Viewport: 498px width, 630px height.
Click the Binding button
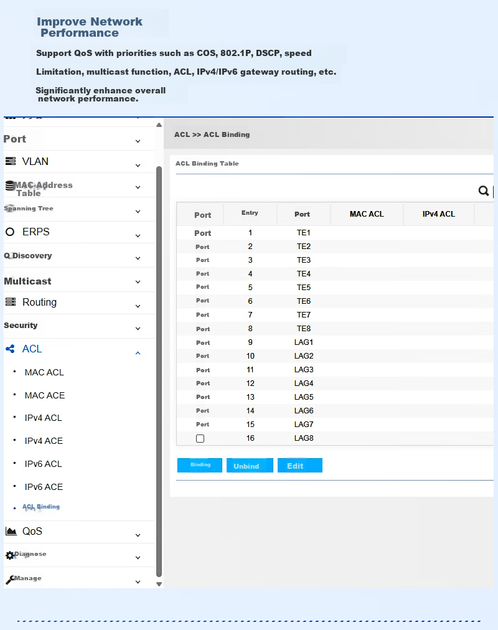click(200, 465)
